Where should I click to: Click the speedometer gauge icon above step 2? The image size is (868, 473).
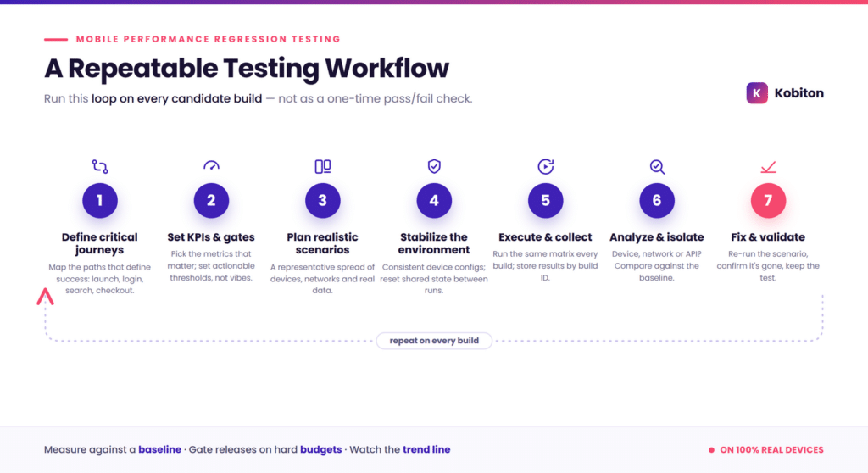point(211,165)
